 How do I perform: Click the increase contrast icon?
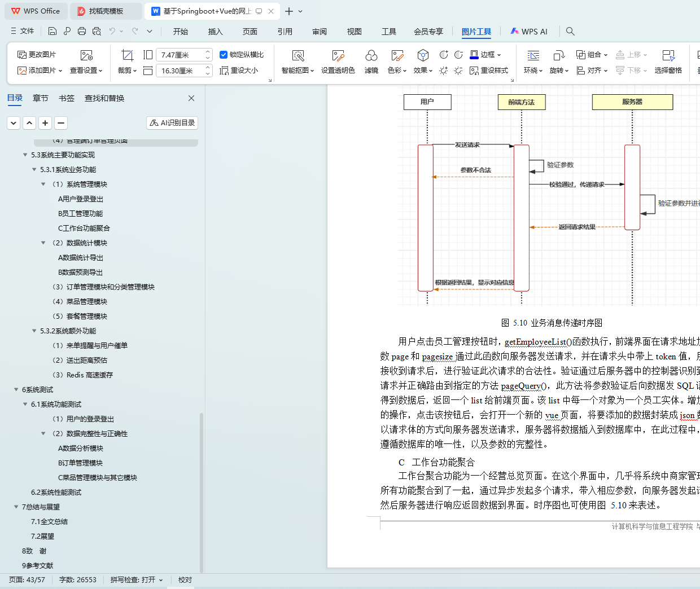[x=444, y=55]
